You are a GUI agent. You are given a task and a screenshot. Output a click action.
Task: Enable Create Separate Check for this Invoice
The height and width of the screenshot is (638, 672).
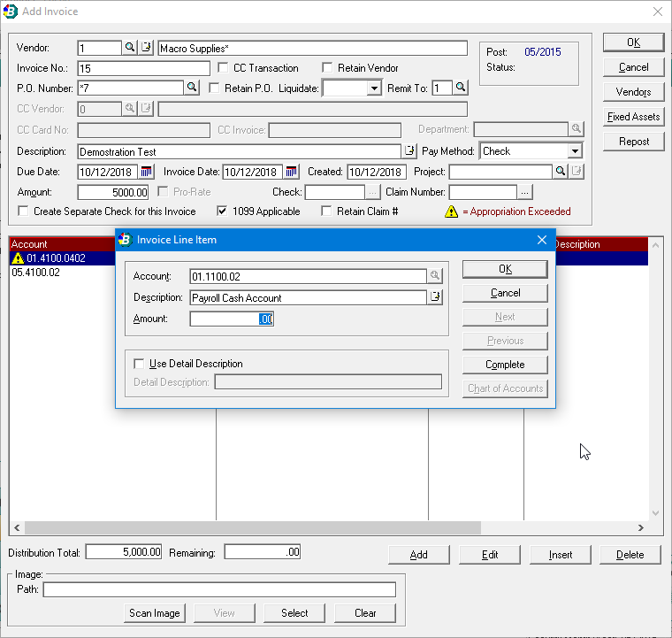point(23,211)
